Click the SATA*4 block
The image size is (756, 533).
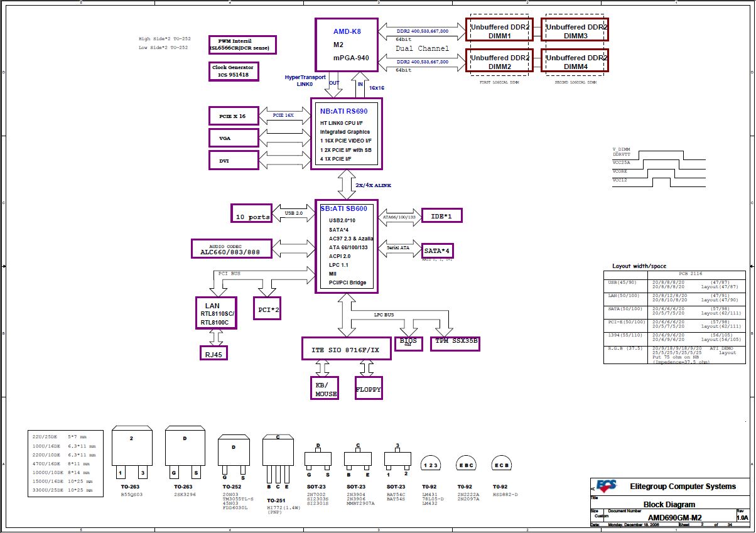[x=438, y=250]
